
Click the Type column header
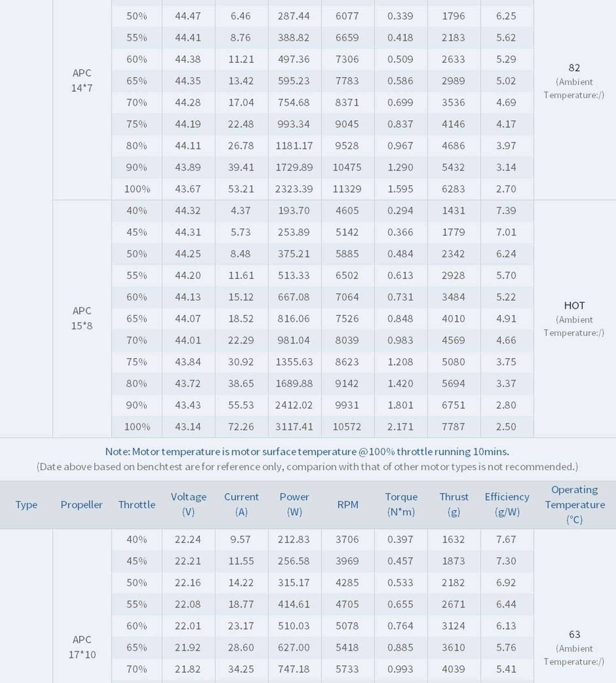pos(26,504)
